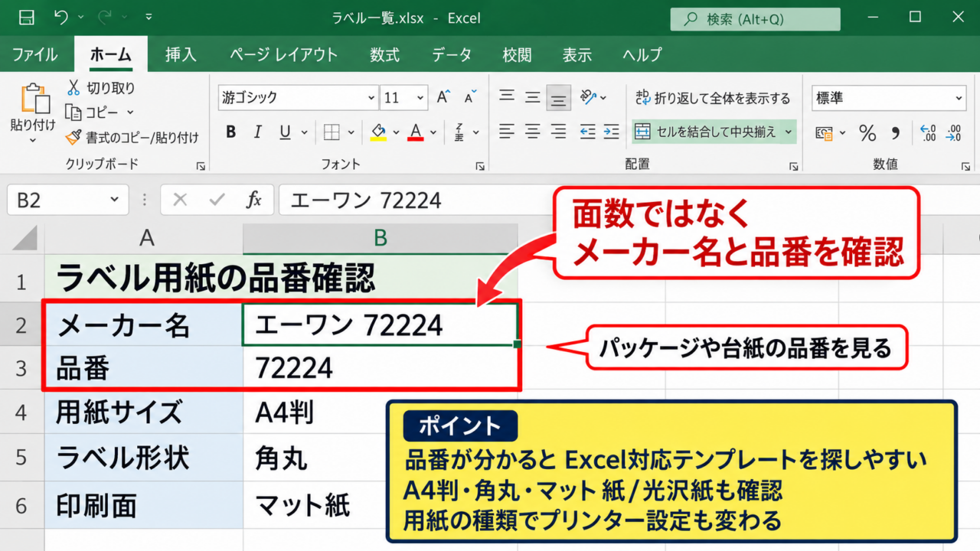
Task: Toggle 折り返して全体を表示する wrap text
Action: [x=713, y=98]
